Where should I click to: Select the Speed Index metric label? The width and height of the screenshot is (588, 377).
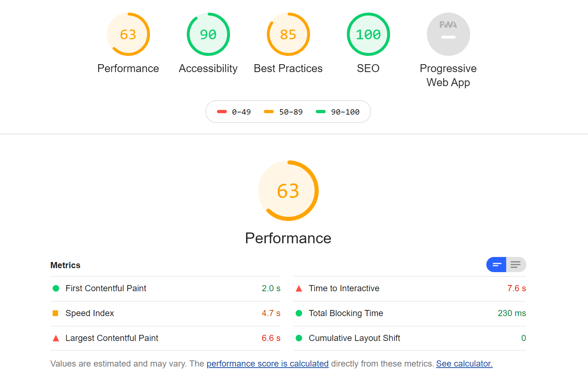point(90,313)
